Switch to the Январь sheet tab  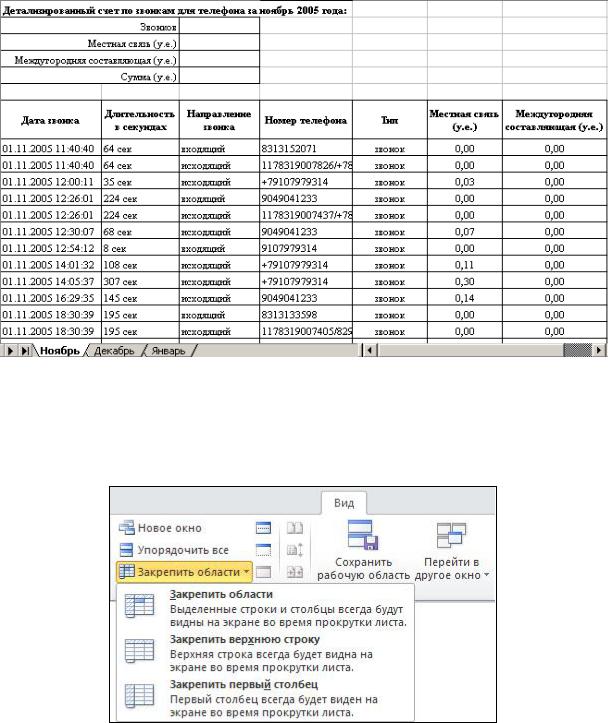coord(168,350)
